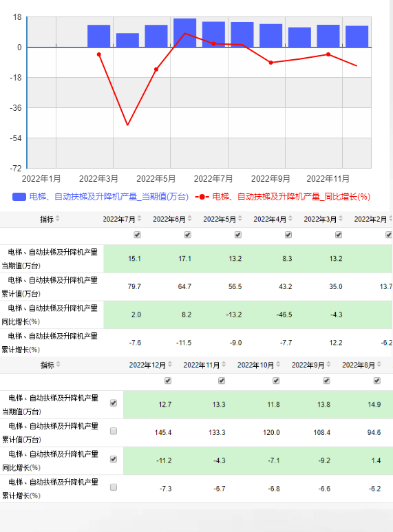Toggle red 同比增长(%) legend series

point(283,196)
